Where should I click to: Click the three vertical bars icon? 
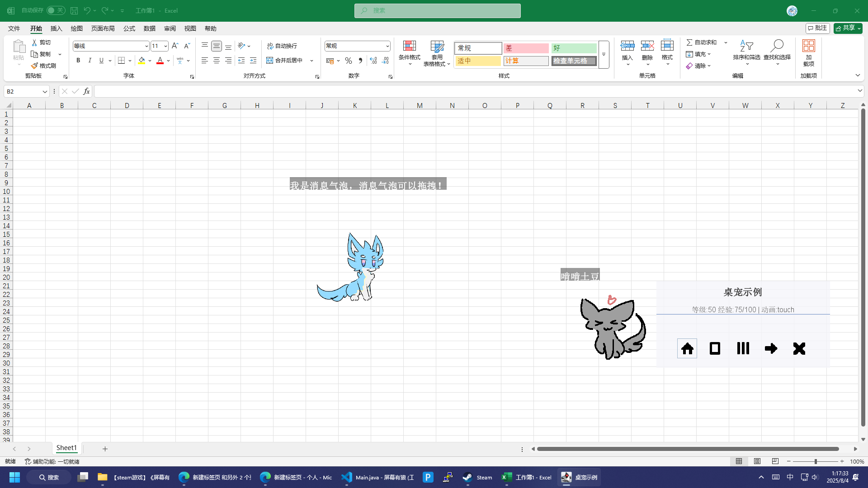(x=743, y=348)
